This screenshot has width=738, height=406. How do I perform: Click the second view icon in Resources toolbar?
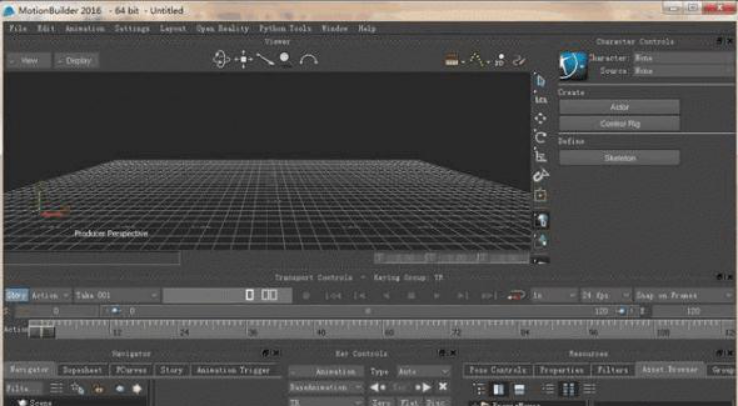pos(498,389)
